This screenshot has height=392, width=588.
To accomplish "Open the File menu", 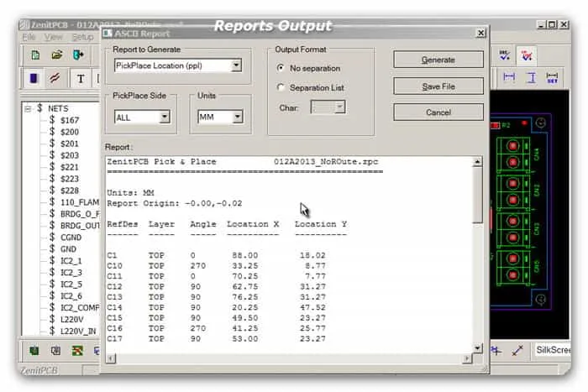I will pos(29,37).
